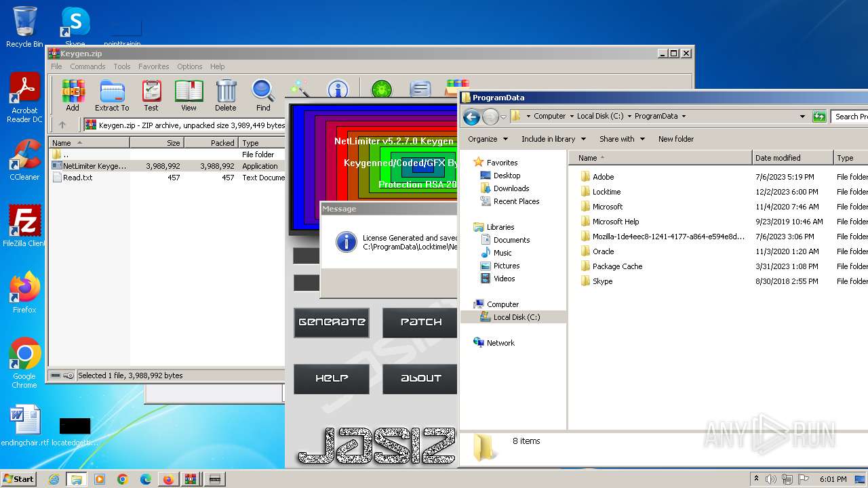Click the About button in keygen

420,379
